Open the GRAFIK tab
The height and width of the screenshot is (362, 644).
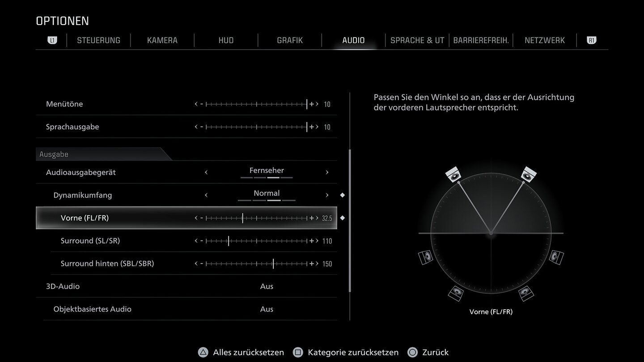click(x=290, y=40)
